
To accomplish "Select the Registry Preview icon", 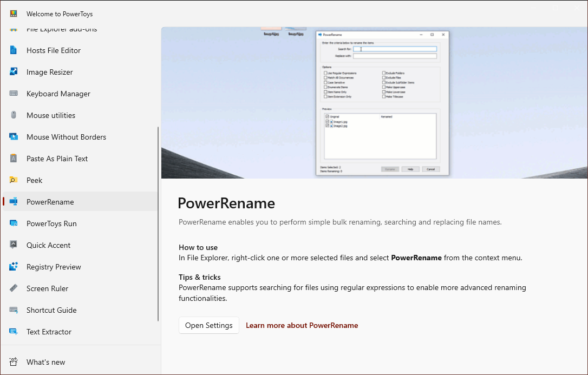I will [x=15, y=266].
